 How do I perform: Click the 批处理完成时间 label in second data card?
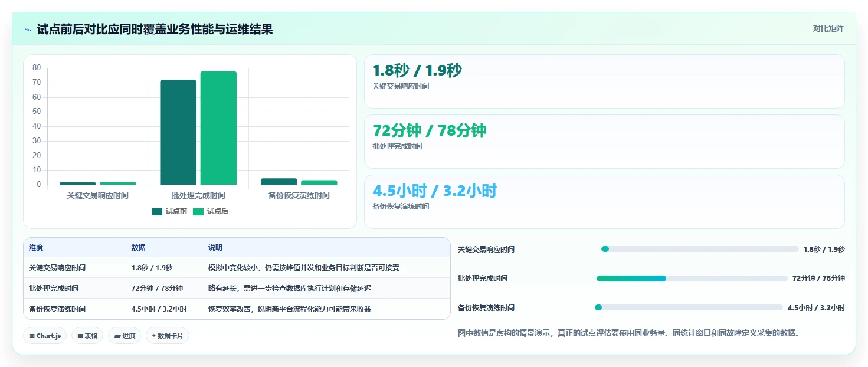[x=397, y=146]
